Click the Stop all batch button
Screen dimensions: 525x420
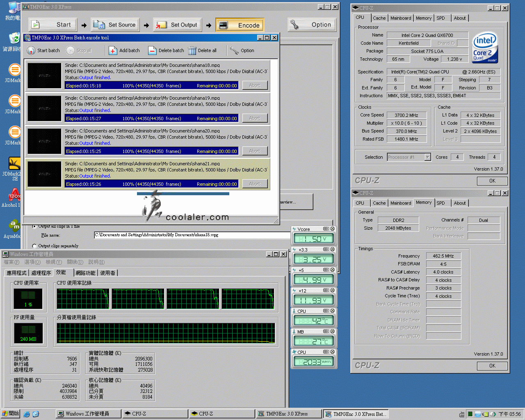point(79,50)
